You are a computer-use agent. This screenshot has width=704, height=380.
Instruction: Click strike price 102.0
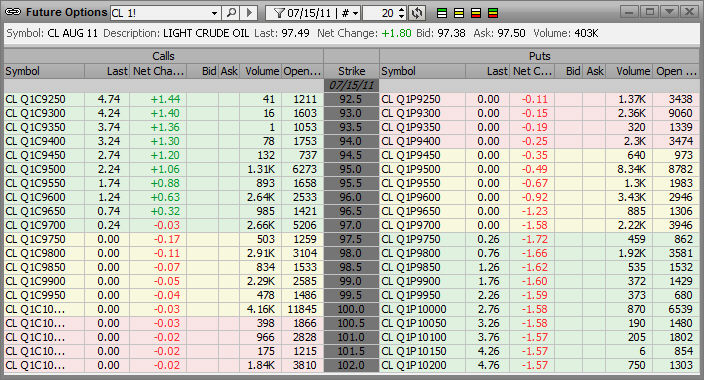coord(352,365)
